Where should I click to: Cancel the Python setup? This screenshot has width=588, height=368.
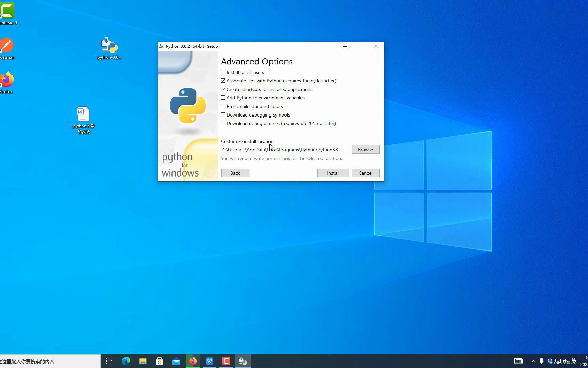(x=365, y=173)
